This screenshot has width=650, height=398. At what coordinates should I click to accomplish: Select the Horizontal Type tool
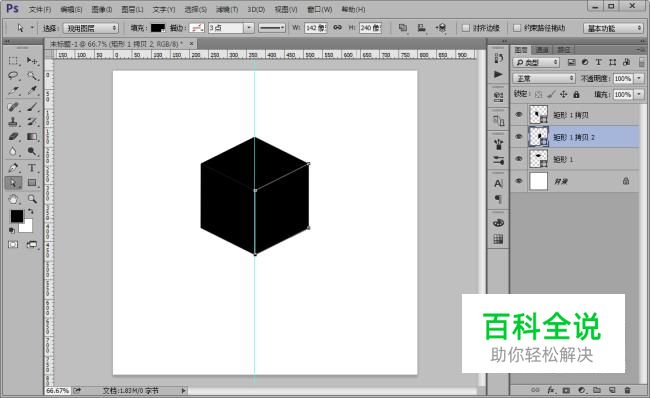click(32, 168)
